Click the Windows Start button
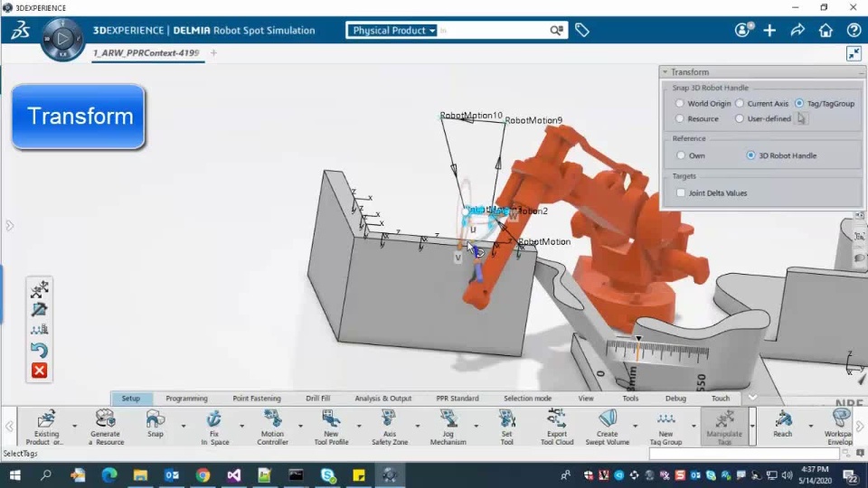The image size is (868, 488). [x=15, y=475]
